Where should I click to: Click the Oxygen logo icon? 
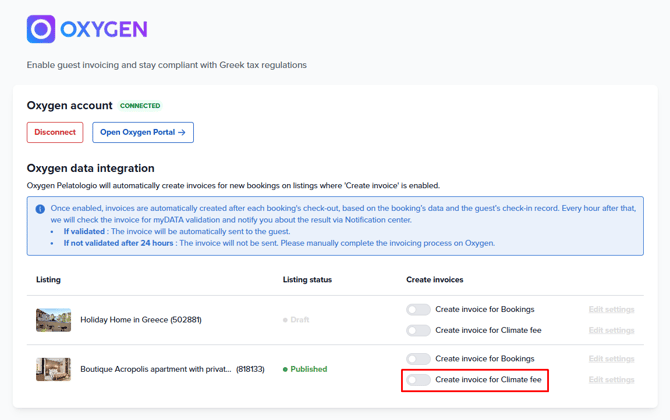[x=41, y=29]
